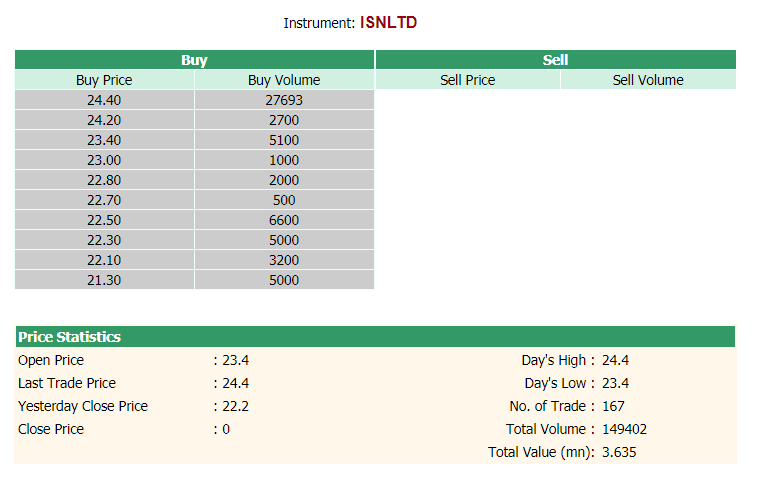The width and height of the screenshot is (766, 478).
Task: Click the Price Statistics header bar
Action: [375, 337]
